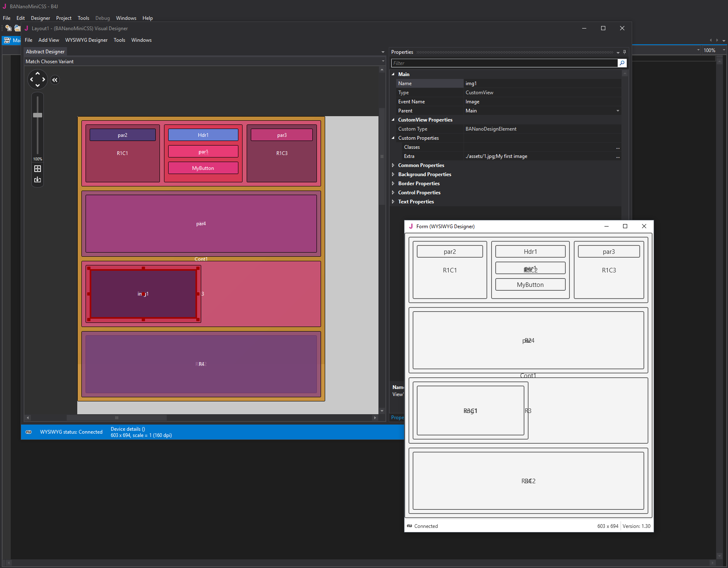The image size is (728, 568).
Task: Click the ellipsis button for Extra property
Action: pyautogui.click(x=618, y=157)
